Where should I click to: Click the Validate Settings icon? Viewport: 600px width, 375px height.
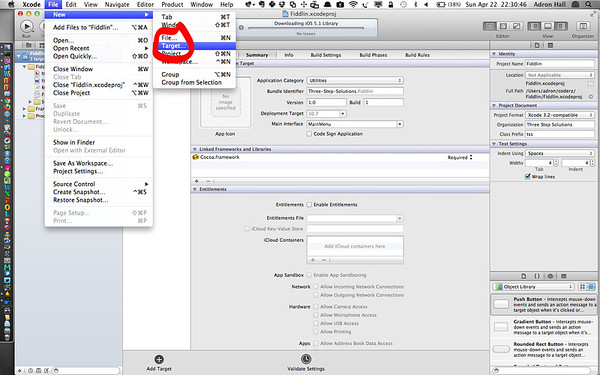pyautogui.click(x=306, y=359)
